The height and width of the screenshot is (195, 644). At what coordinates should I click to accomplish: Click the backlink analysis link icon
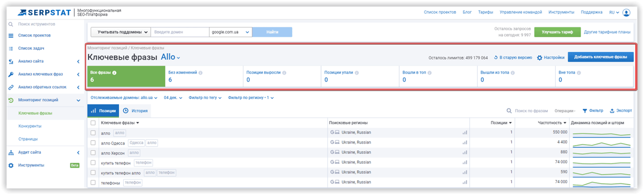(11, 87)
